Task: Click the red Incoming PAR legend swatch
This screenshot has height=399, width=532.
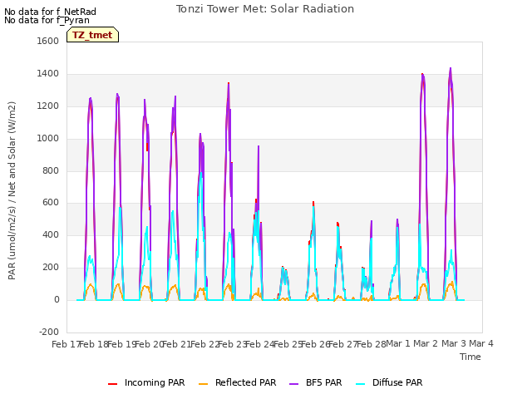Action: click(113, 383)
